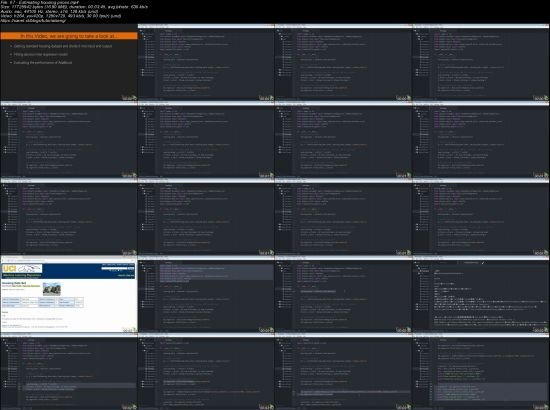
Task: Click the search field on the UCI page header
Action: point(114,268)
